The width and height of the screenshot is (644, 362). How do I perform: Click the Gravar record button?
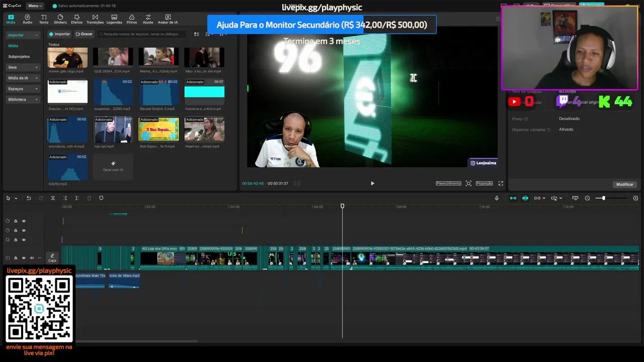pyautogui.click(x=84, y=34)
